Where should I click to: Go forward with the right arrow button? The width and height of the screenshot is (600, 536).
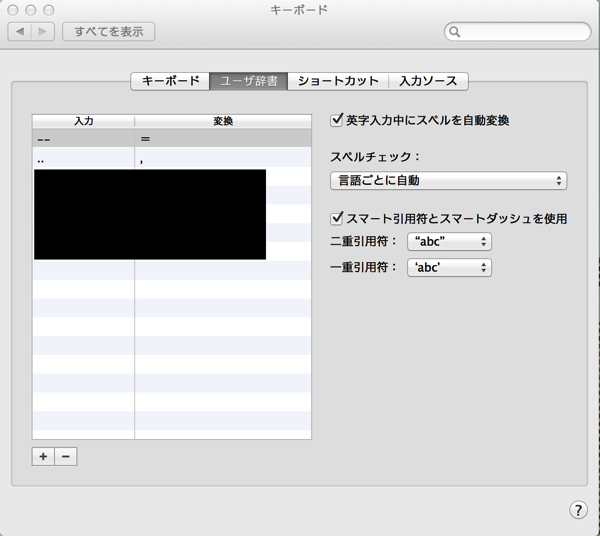pyautogui.click(x=43, y=31)
